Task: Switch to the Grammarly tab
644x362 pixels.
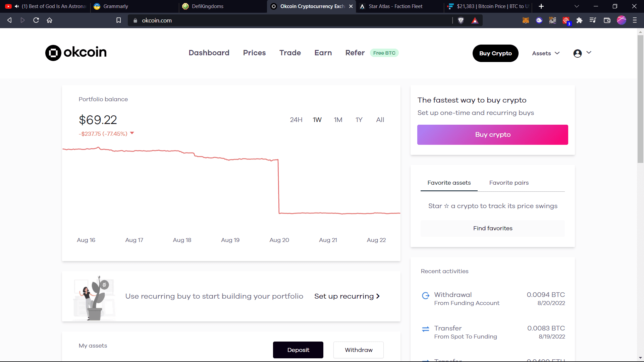Action: pos(134,6)
